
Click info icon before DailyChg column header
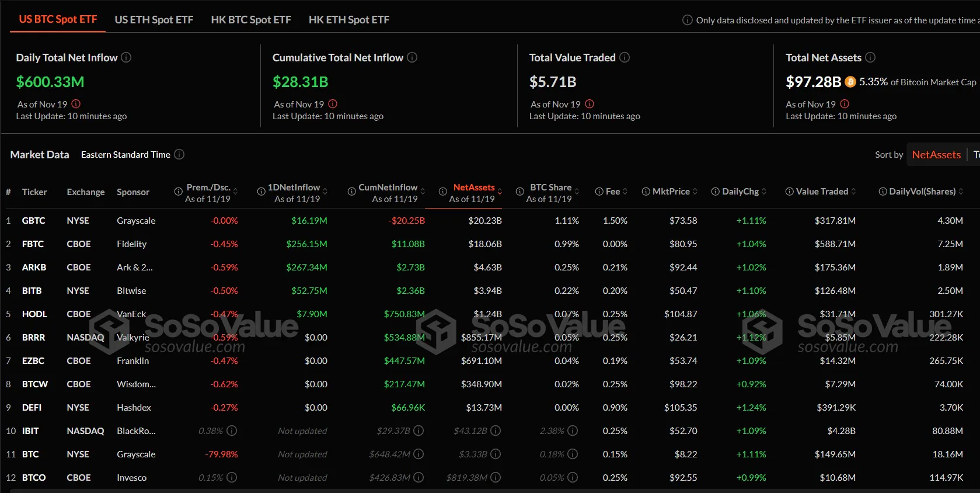(716, 192)
